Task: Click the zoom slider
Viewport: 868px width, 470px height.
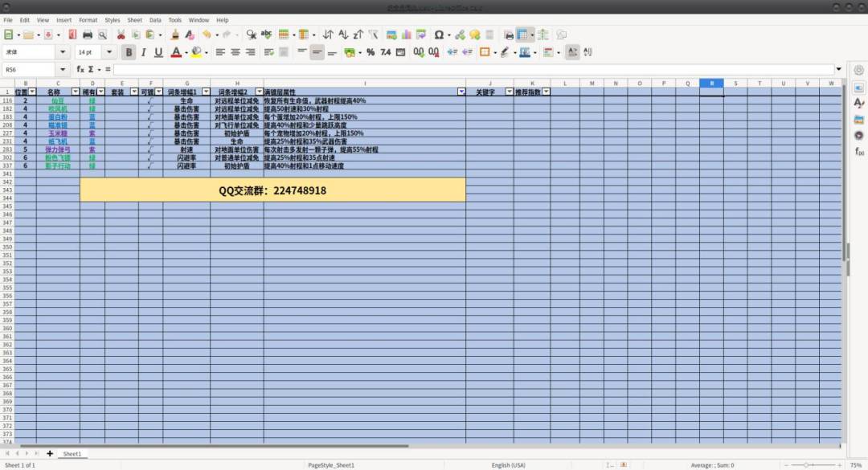Action: (x=813, y=465)
